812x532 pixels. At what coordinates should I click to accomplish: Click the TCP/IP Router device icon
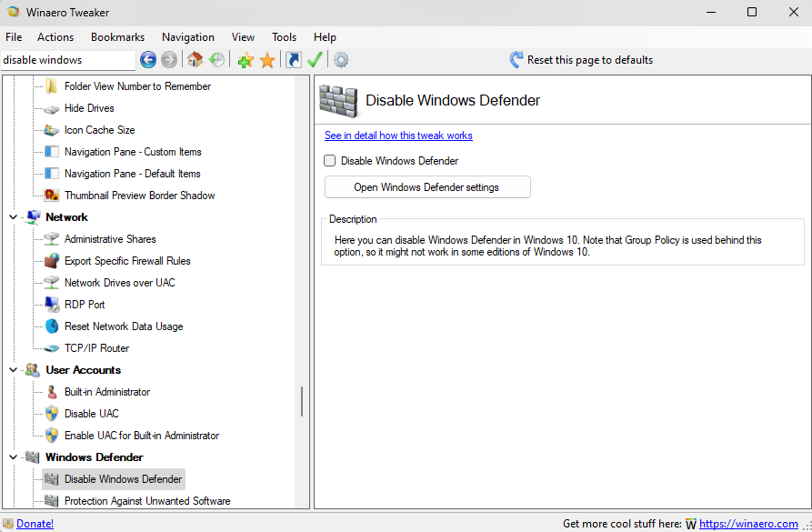51,348
